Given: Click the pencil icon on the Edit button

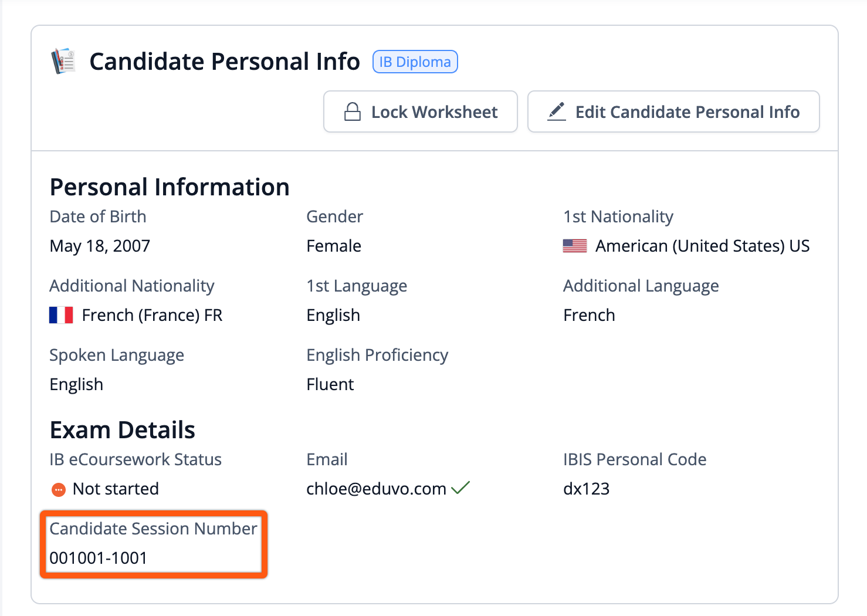Looking at the screenshot, I should [557, 111].
